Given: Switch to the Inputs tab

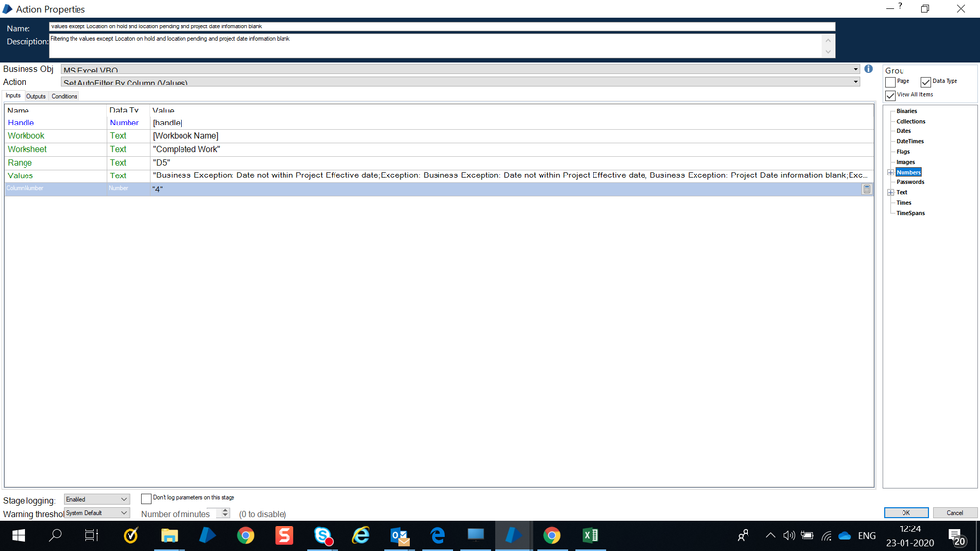Looking at the screenshot, I should (x=13, y=95).
